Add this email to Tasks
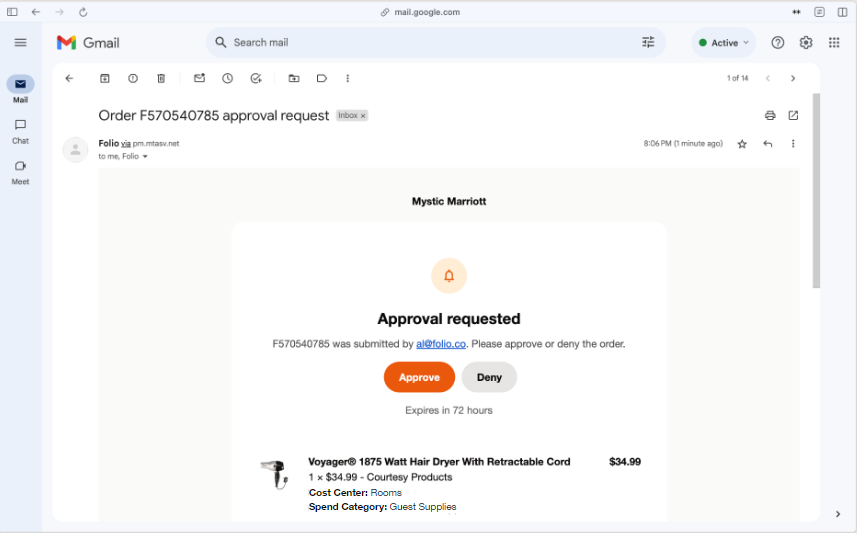Image resolution: width=857 pixels, height=533 pixels. click(x=256, y=78)
